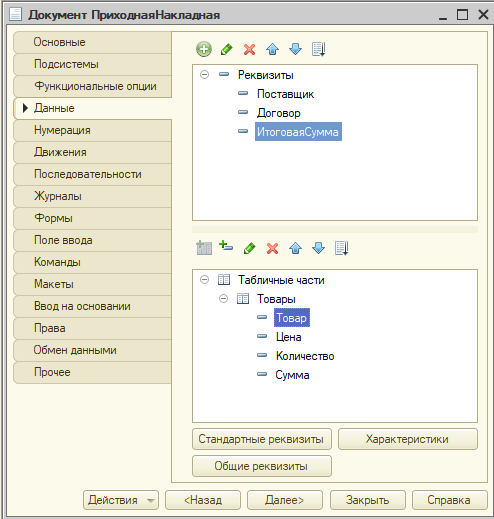Move attribute up with upper blue arrow

click(x=272, y=49)
